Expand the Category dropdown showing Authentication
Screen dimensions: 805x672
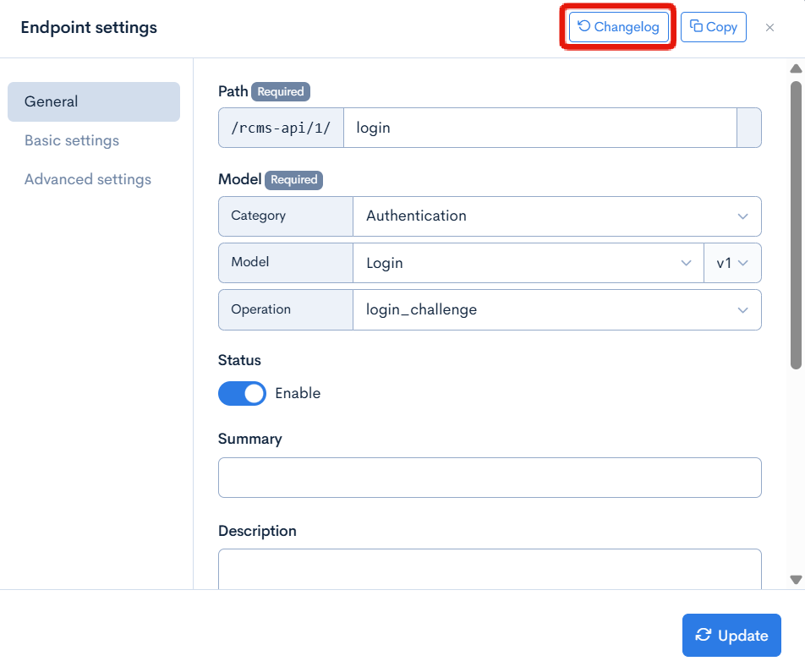(556, 216)
